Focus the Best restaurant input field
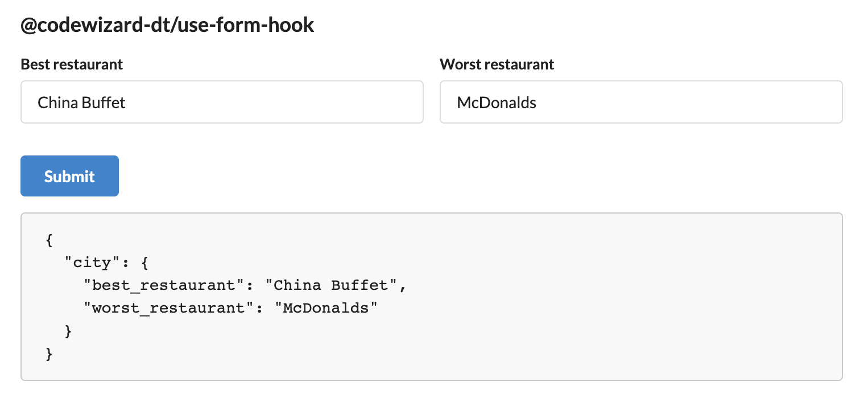Viewport: 868px width, 410px height. 222,102
